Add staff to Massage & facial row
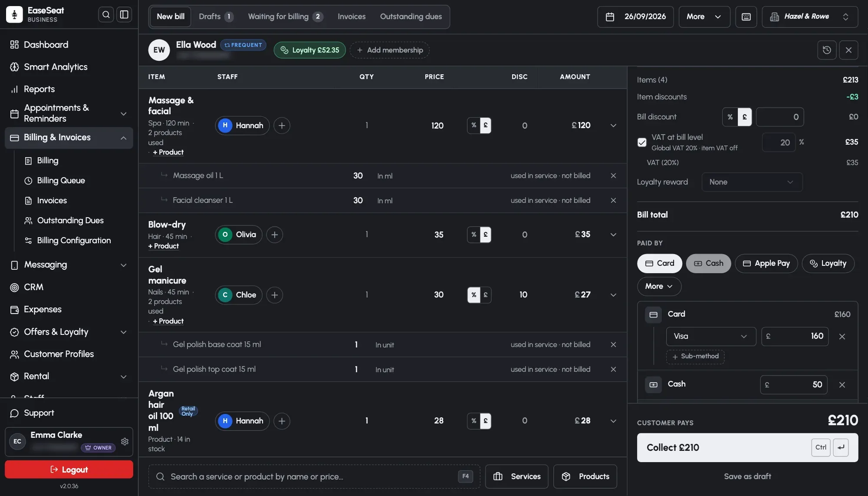 pos(282,126)
